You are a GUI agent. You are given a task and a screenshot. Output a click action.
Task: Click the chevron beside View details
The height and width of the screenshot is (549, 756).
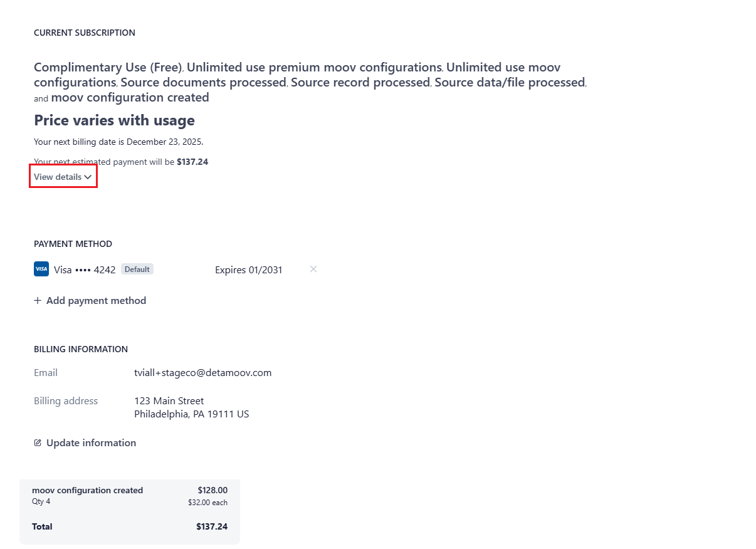pos(88,177)
